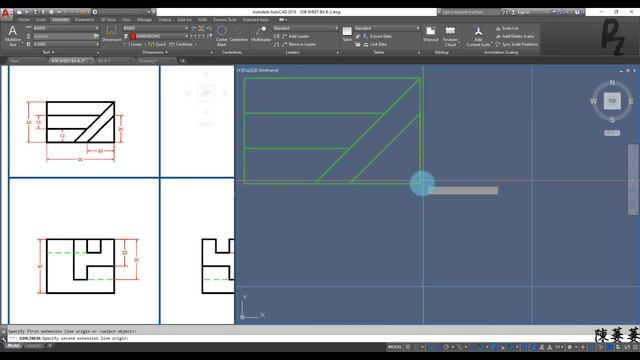The image size is (640, 360).
Task: Switch to the Model layout tab
Action: point(13,346)
